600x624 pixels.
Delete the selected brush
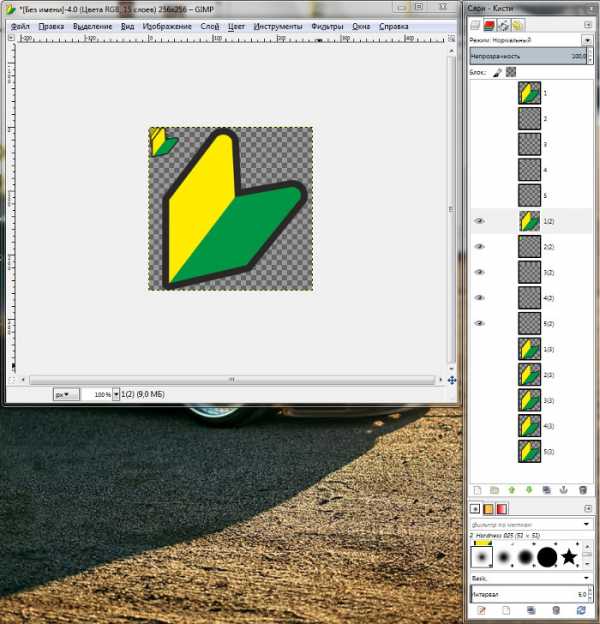(556, 610)
